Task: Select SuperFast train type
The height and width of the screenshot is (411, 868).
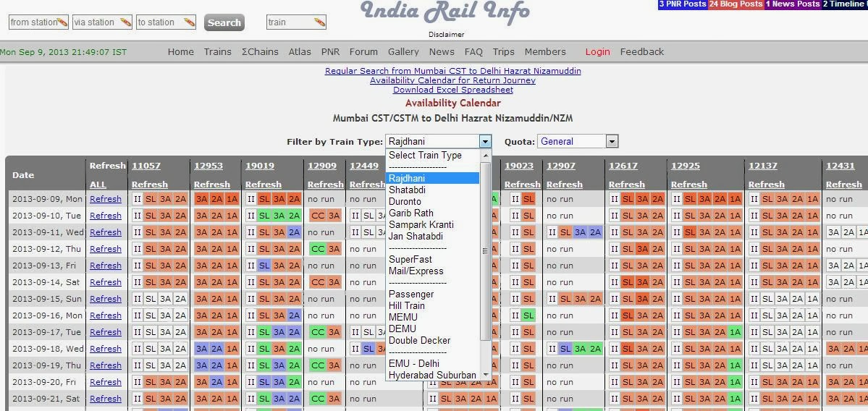Action: coord(432,260)
